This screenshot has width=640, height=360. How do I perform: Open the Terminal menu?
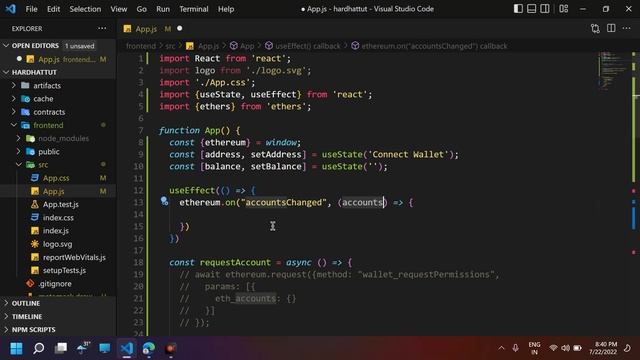tap(193, 9)
